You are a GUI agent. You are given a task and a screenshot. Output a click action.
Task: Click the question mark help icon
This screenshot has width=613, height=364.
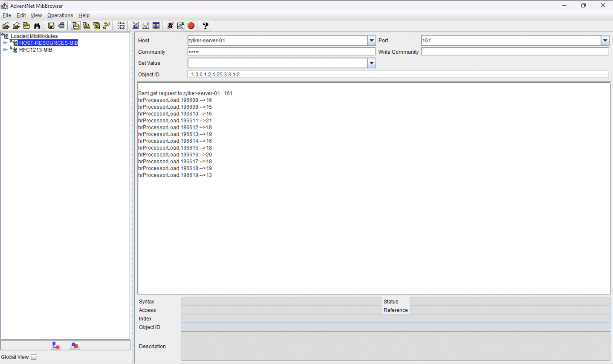(205, 26)
